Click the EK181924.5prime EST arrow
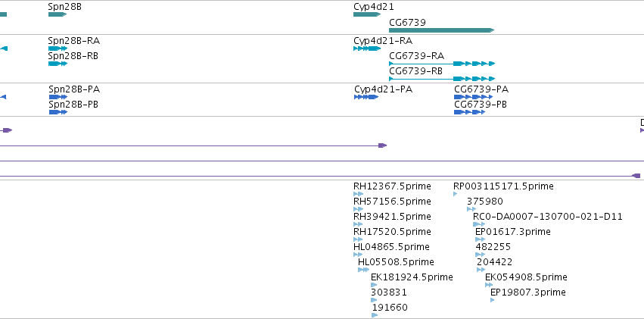 [374, 285]
